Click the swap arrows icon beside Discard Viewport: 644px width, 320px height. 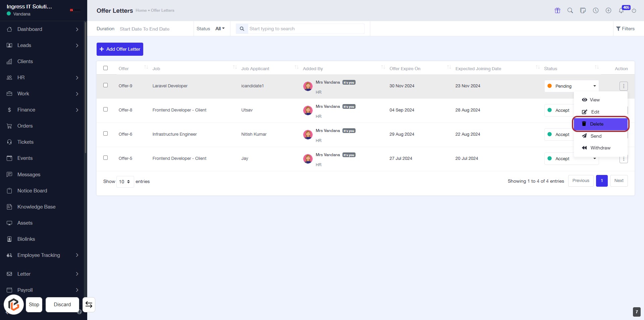89,305
